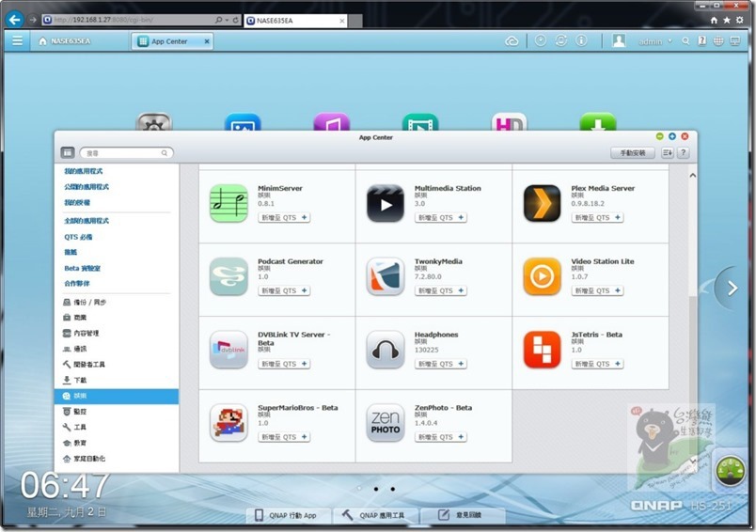Click the manual install button
The image size is (756, 532).
pyautogui.click(x=632, y=153)
